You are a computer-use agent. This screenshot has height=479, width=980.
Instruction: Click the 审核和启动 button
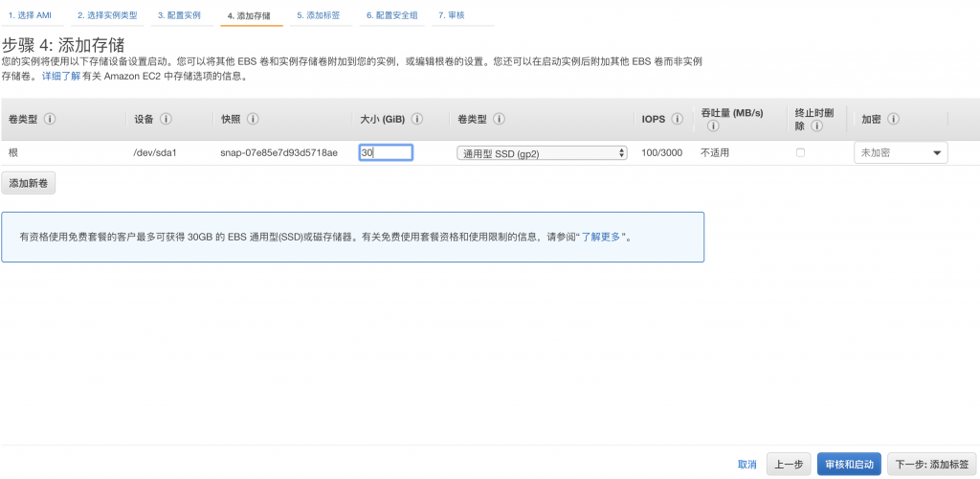(x=849, y=465)
